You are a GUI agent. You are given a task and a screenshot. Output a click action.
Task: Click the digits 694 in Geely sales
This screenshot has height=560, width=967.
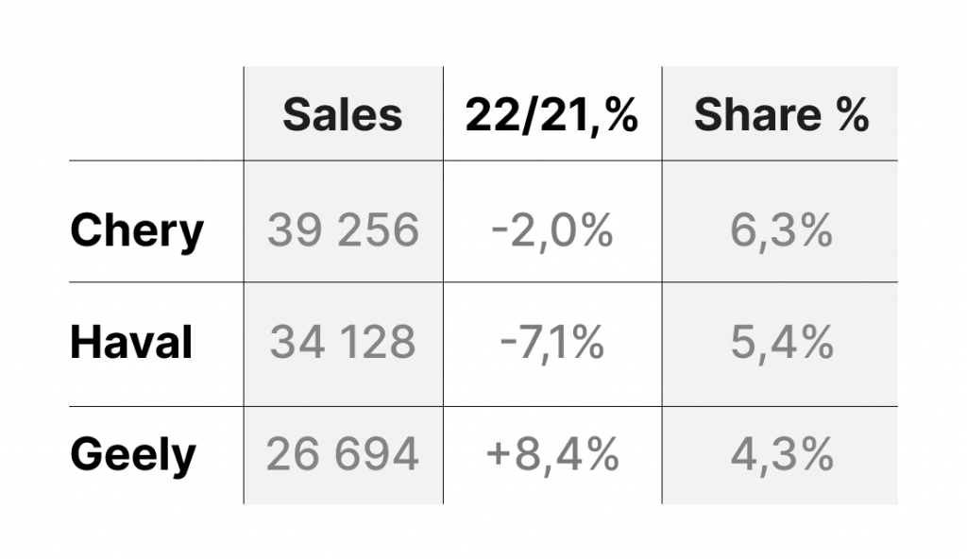pos(377,454)
